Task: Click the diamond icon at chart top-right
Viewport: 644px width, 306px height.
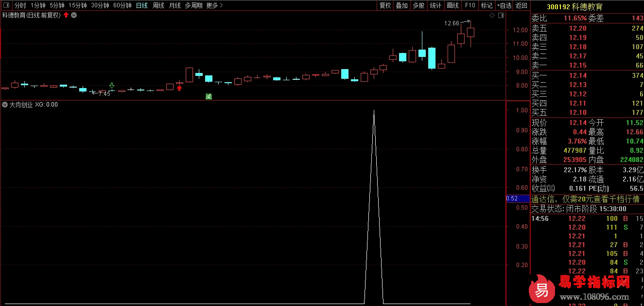Action: 492,16
